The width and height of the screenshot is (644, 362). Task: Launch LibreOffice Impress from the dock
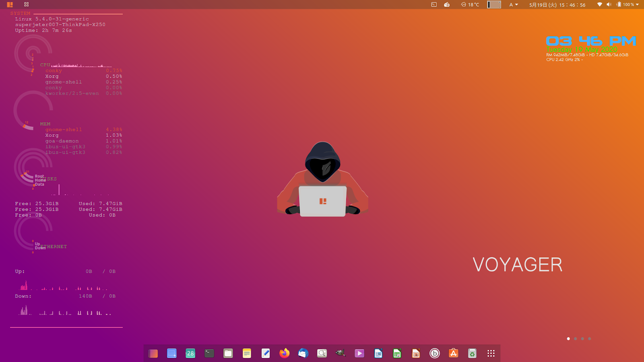coord(416,353)
